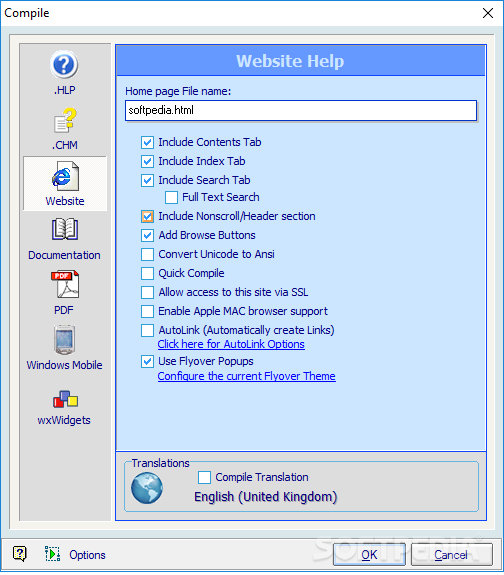This screenshot has height=575, width=504.
Task: Enable AutoLink checkbox
Action: tap(147, 330)
